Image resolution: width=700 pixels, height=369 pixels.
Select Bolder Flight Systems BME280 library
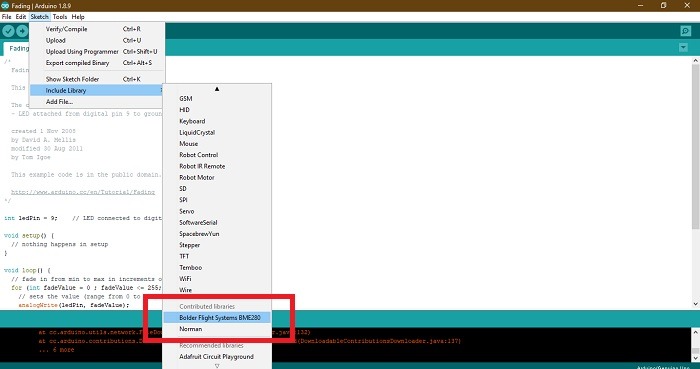click(x=217, y=318)
